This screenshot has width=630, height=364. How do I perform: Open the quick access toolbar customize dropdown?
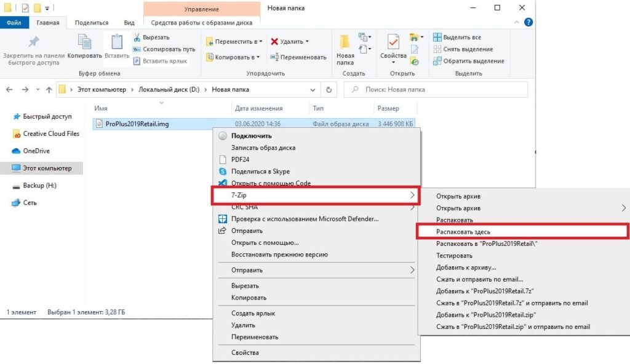[47, 8]
